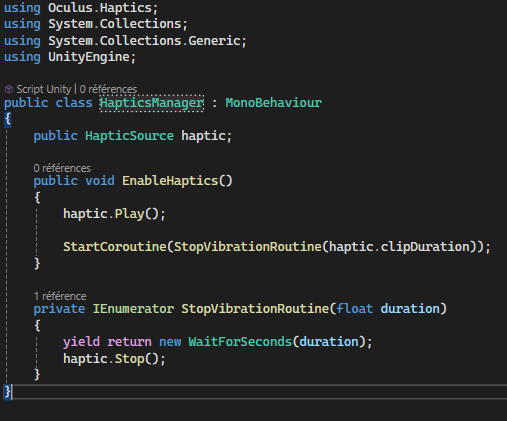Click the 'Script Unity' CodeLens label

click(x=44, y=89)
